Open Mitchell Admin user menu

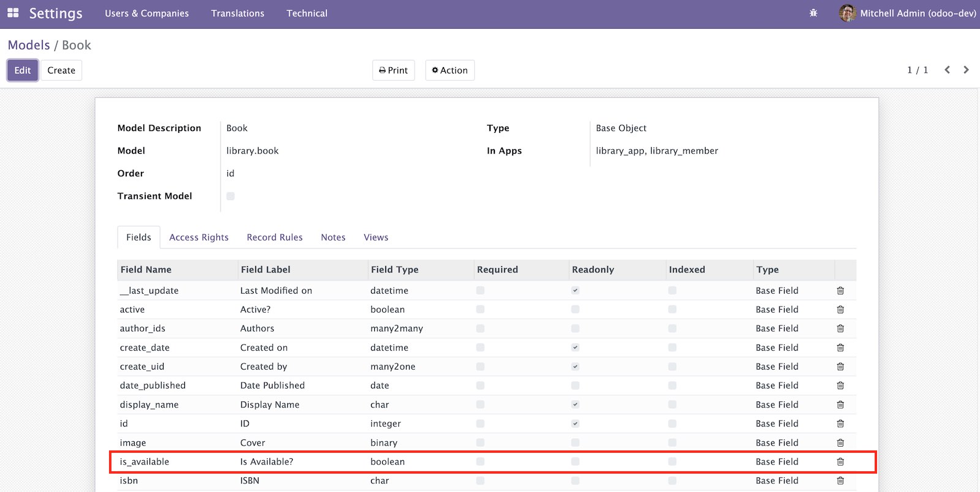(907, 13)
